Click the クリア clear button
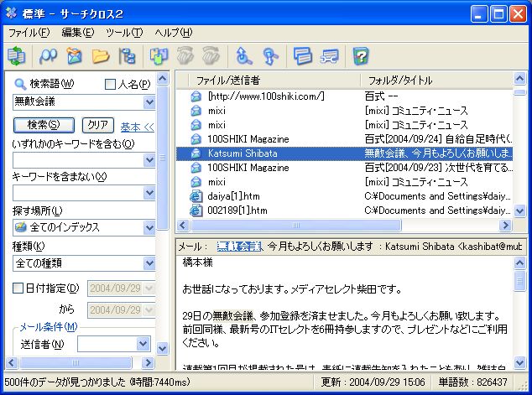The height and width of the screenshot is (395, 532). 98,125
